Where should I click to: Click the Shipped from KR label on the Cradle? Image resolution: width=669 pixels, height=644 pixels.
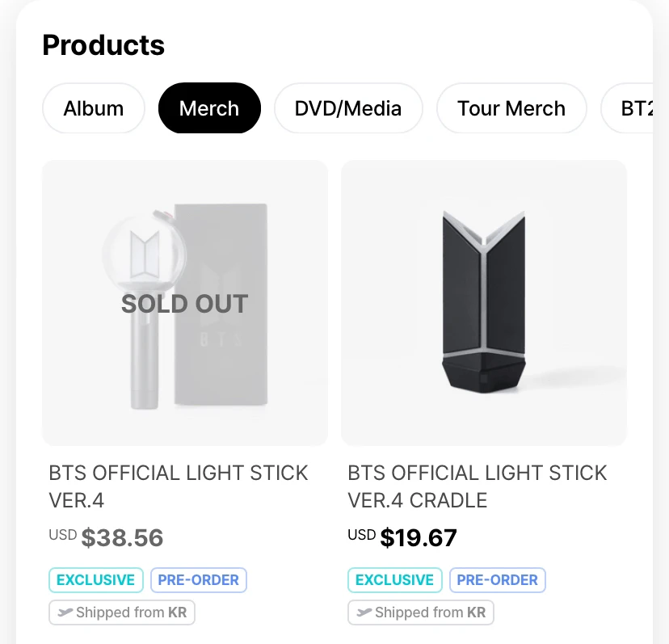point(430,612)
